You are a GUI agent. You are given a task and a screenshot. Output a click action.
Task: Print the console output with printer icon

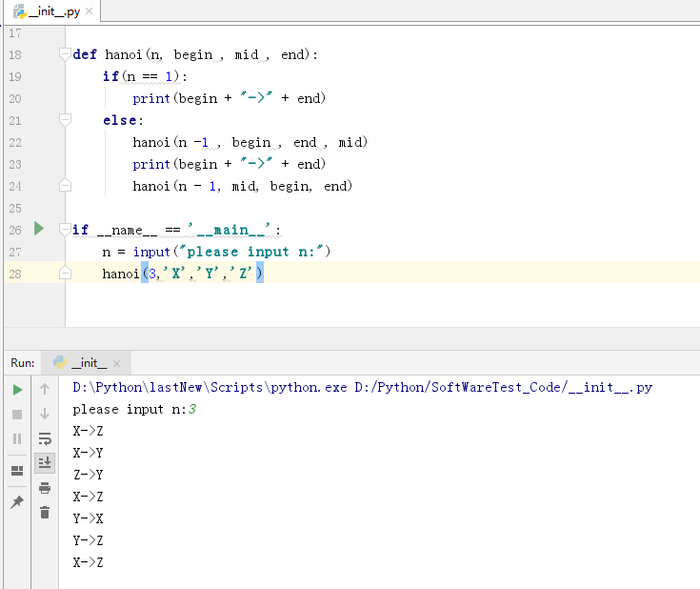coord(45,488)
